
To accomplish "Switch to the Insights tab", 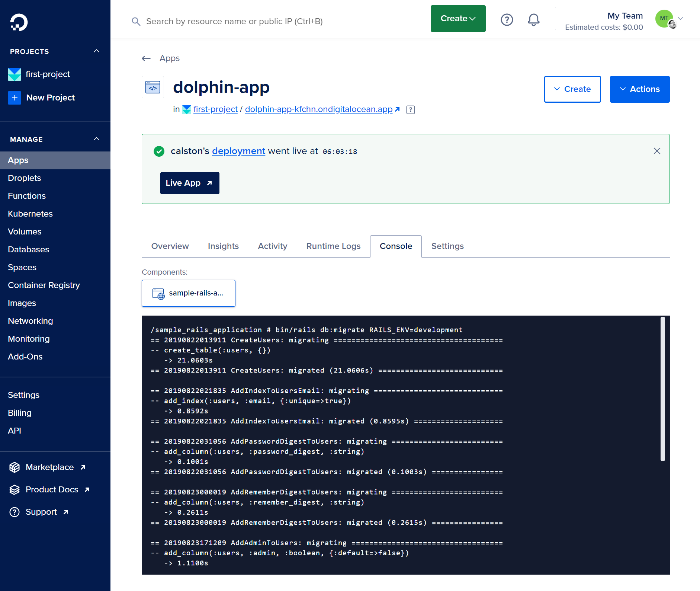I will coord(223,246).
